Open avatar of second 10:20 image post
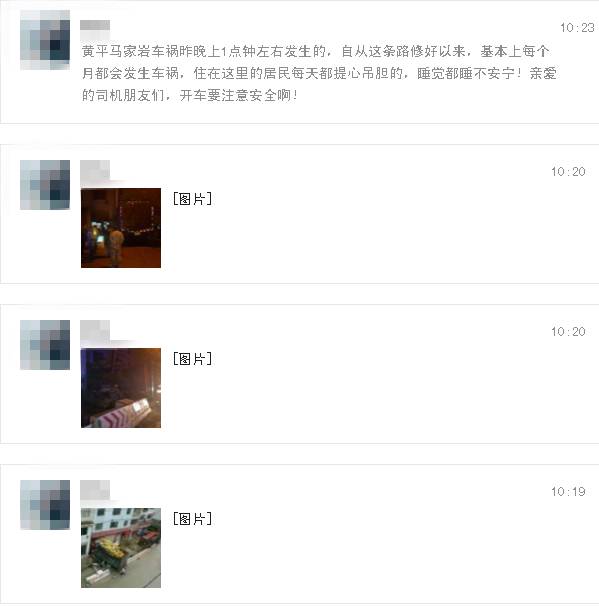The image size is (599, 606). [x=45, y=345]
